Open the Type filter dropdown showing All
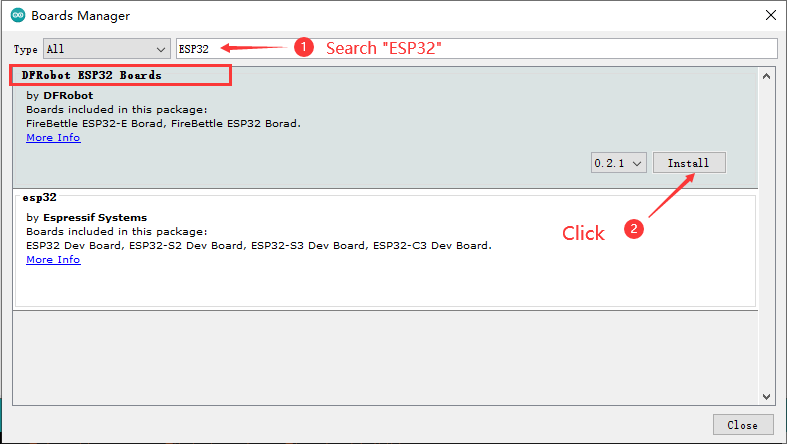The width and height of the screenshot is (787, 444). [106, 49]
